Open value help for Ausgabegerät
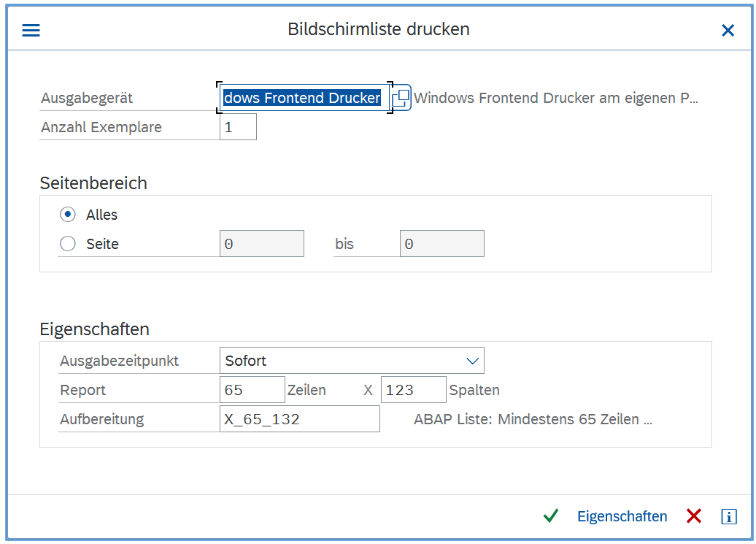Viewport: 756px width, 544px height. click(x=402, y=98)
